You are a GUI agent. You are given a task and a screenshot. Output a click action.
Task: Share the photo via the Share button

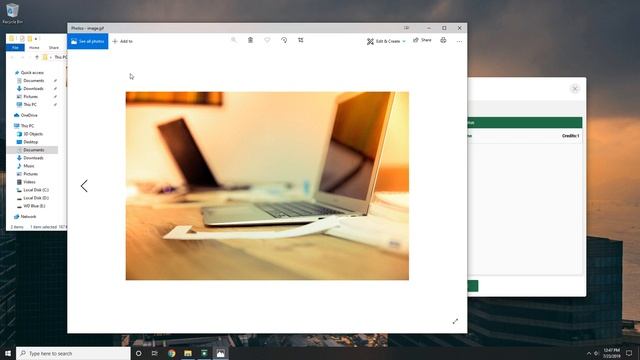(422, 40)
